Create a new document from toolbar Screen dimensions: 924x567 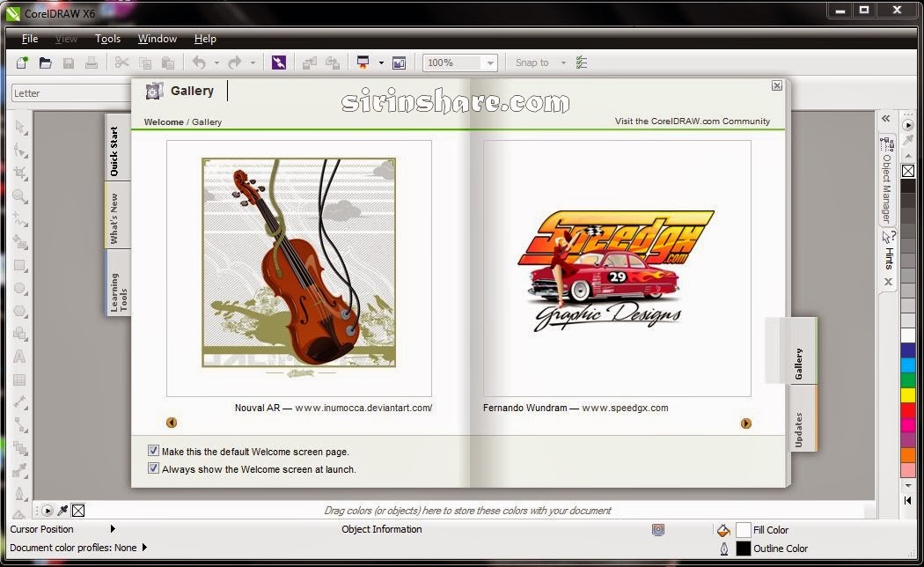pyautogui.click(x=22, y=63)
